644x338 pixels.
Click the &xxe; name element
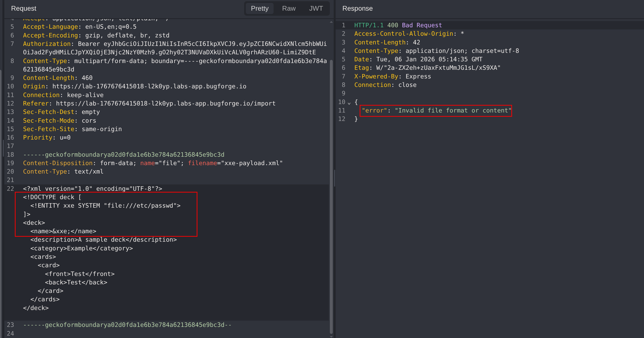(63, 231)
